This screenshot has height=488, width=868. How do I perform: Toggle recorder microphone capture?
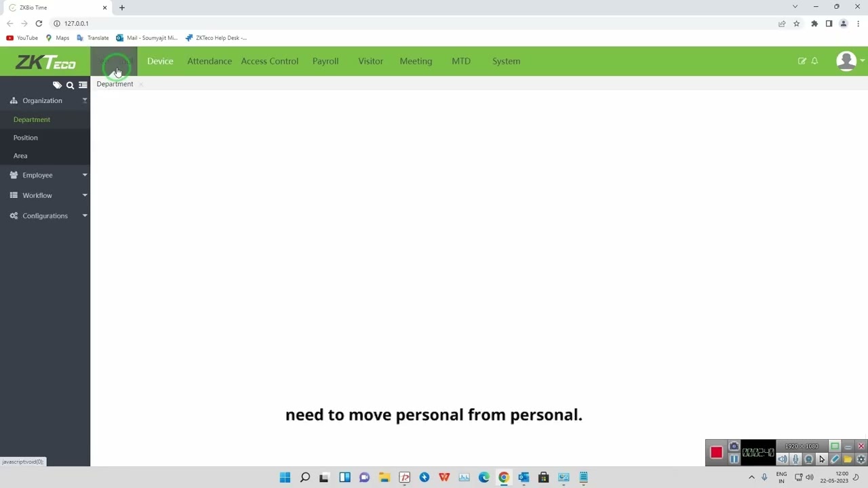[795, 460]
